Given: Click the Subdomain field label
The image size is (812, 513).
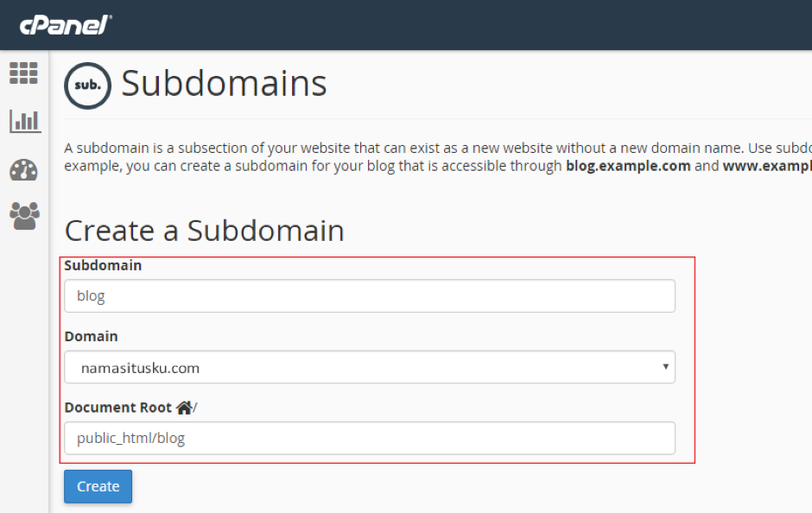Looking at the screenshot, I should [x=103, y=265].
